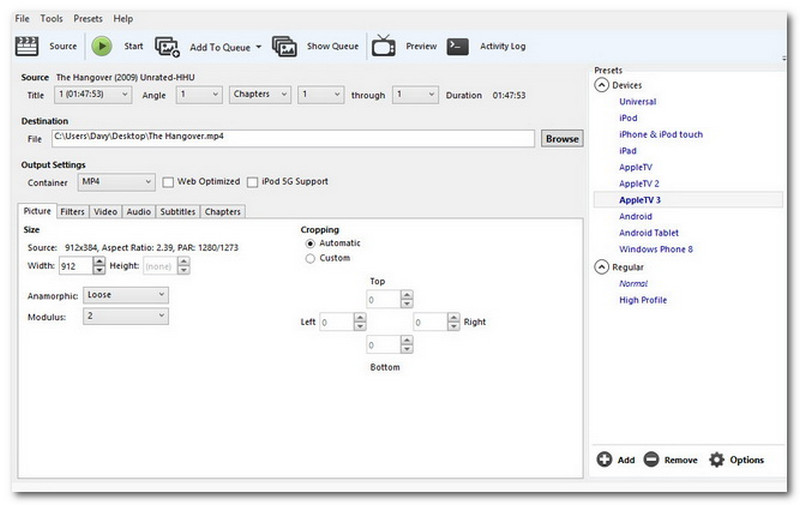Select the Android Tablet preset
800x505 pixels.
tap(650, 233)
